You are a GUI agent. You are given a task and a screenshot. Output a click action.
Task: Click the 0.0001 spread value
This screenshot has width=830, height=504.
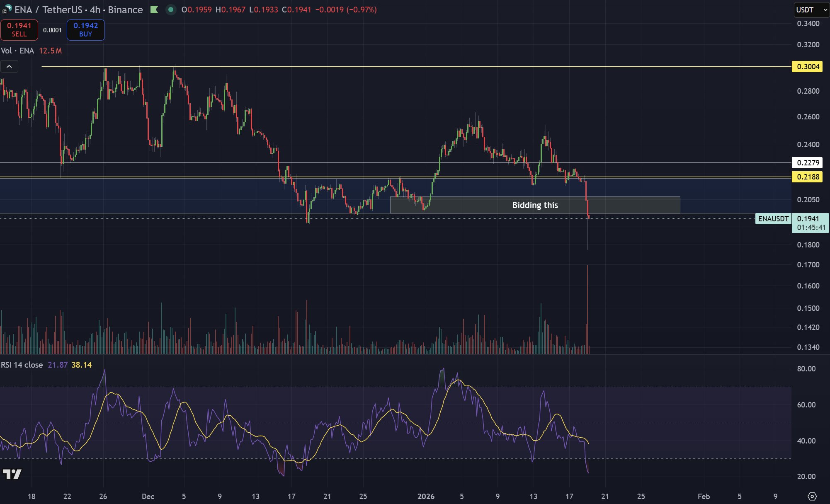(52, 30)
